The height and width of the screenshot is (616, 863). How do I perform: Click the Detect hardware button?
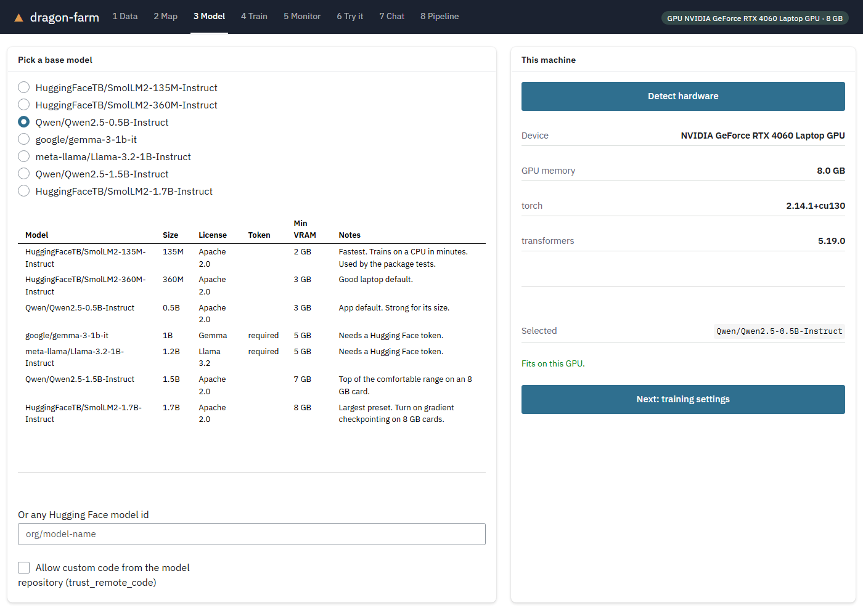pyautogui.click(x=683, y=96)
